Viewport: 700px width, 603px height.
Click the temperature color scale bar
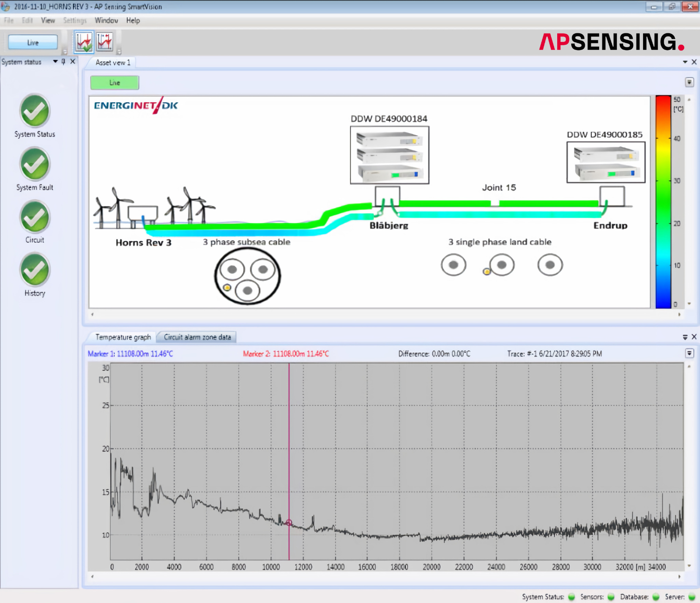coord(663,202)
